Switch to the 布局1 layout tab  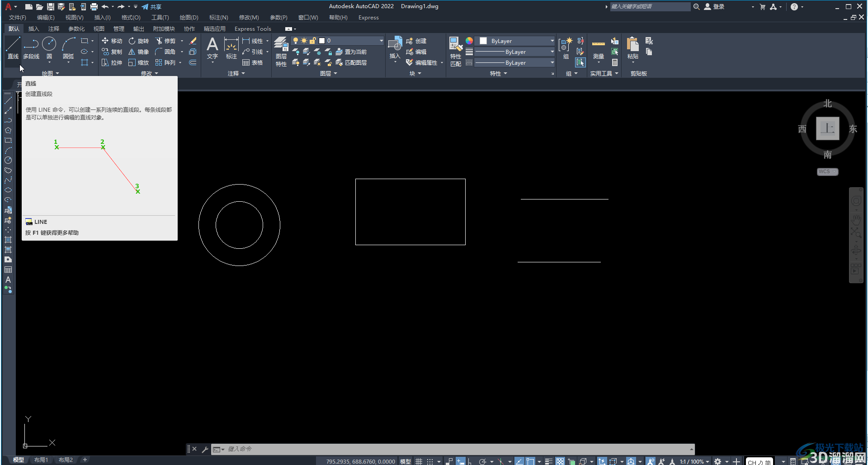[x=41, y=460]
